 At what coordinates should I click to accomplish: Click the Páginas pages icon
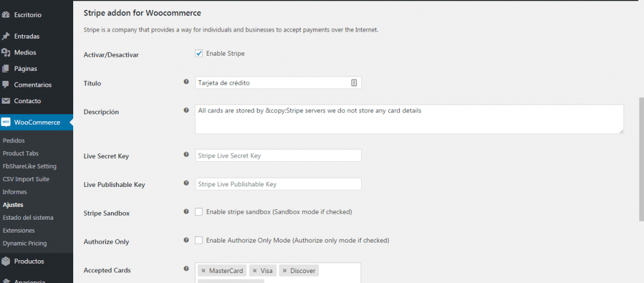click(x=5, y=69)
